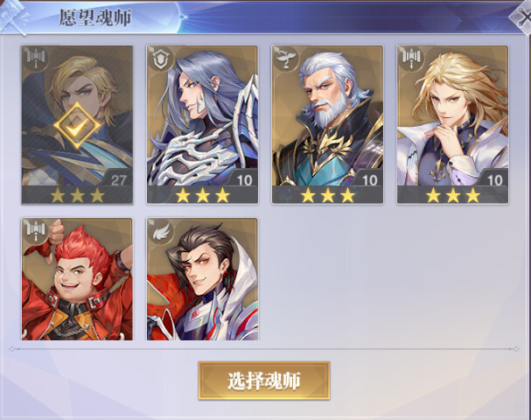Click the three stars under bearded elder

click(x=328, y=195)
